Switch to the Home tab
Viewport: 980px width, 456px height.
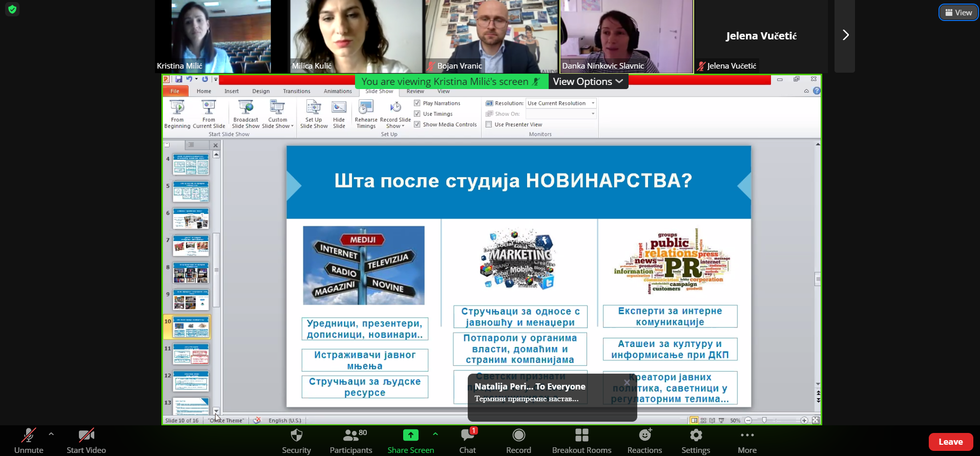tap(204, 91)
